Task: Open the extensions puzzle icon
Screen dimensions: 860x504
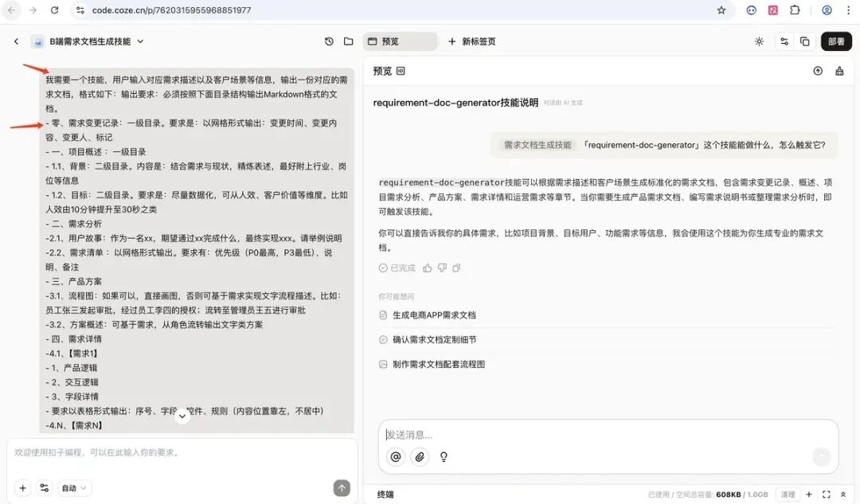Action: (795, 10)
